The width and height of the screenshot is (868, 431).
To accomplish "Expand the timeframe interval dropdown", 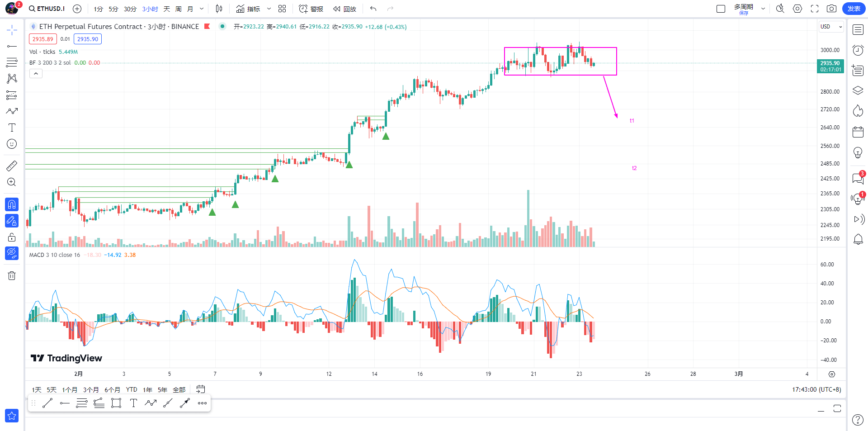I will (202, 9).
